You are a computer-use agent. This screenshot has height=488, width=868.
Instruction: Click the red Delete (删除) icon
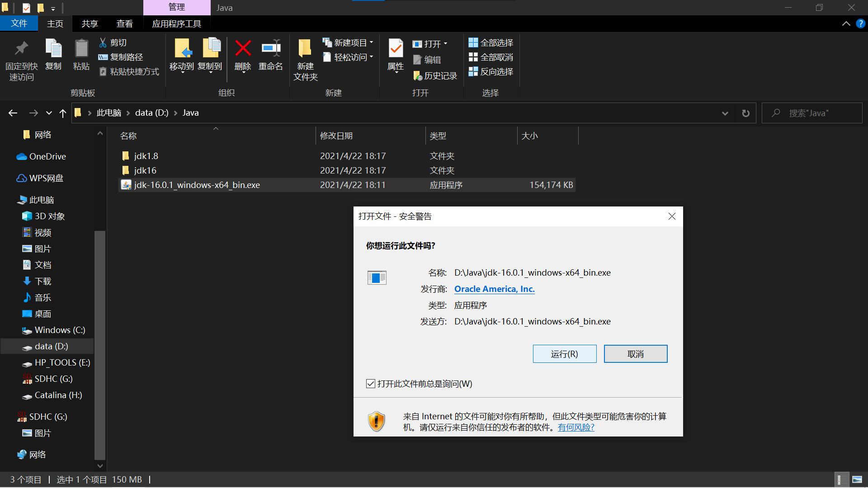click(243, 48)
